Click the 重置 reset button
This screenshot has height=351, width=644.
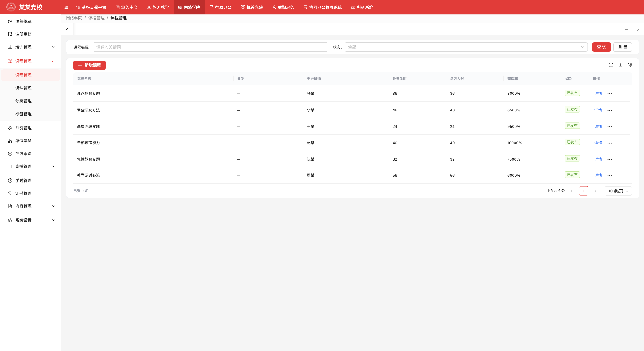coord(623,47)
